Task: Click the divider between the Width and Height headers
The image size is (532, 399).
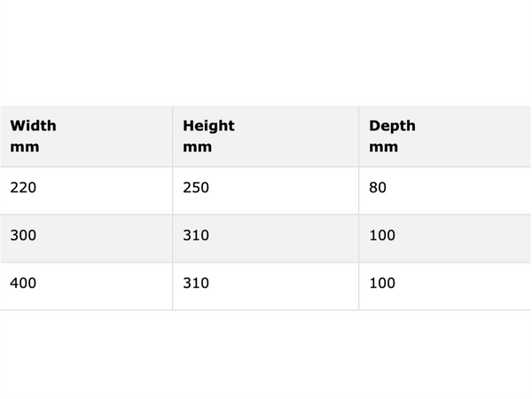Action: (172, 136)
